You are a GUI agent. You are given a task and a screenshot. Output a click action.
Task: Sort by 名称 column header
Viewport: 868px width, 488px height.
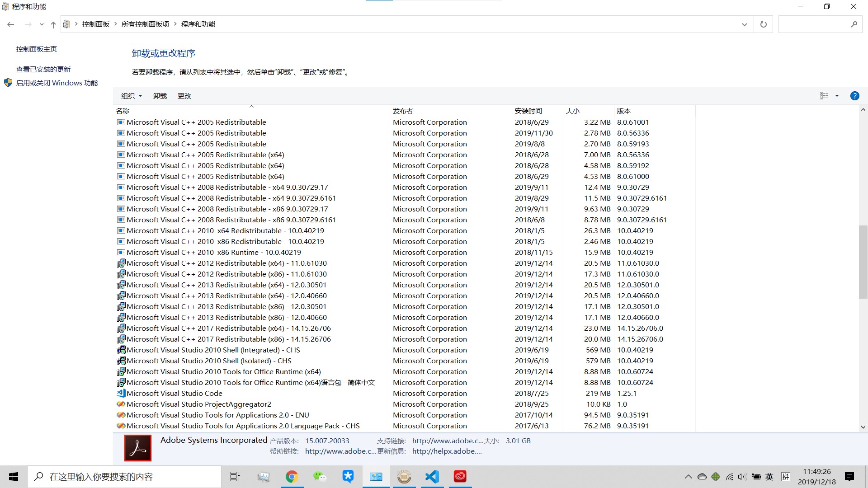click(251, 111)
